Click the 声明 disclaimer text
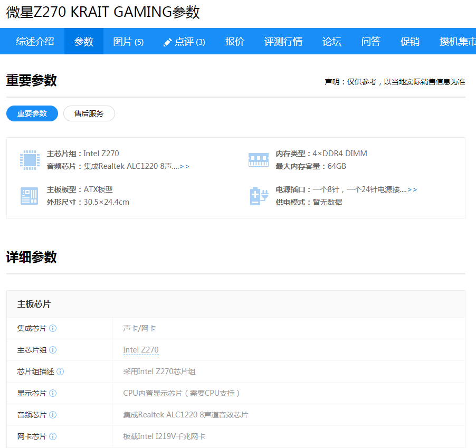Screen dimensions: 476x448 pos(395,82)
